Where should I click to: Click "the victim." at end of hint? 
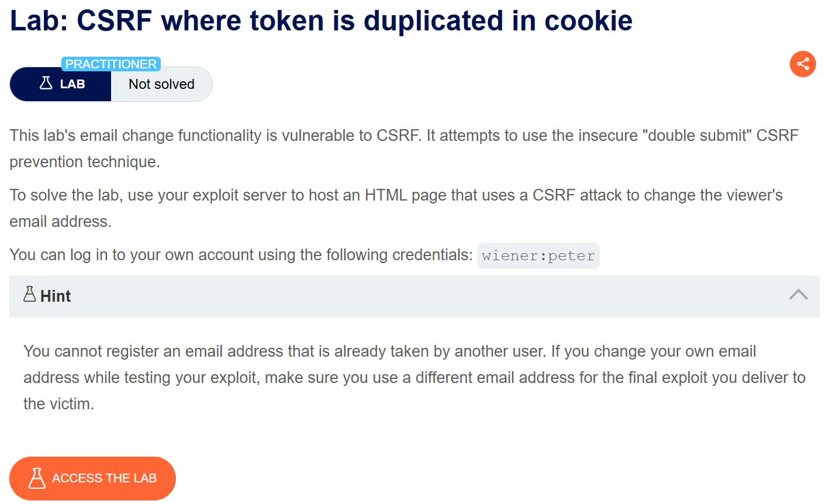click(x=58, y=404)
